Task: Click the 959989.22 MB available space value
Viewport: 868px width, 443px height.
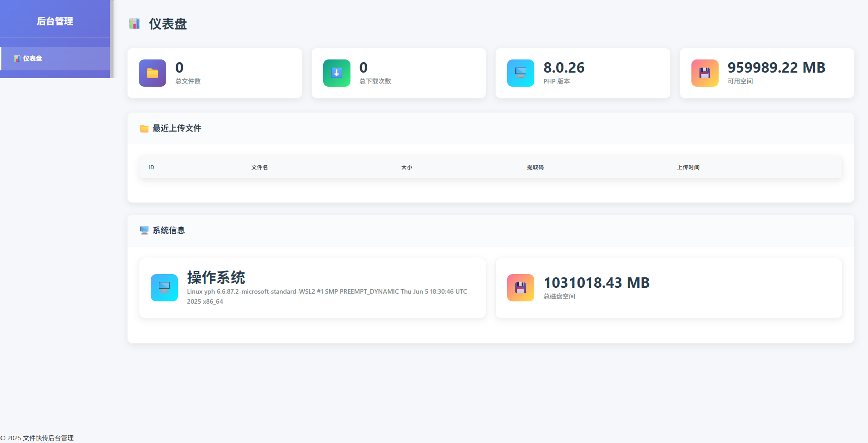Action: click(x=776, y=68)
